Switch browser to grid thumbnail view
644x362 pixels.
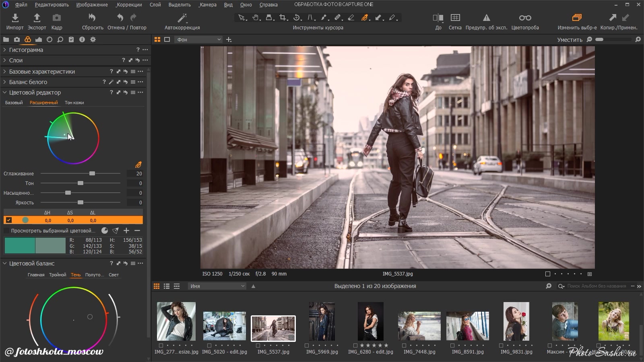click(x=157, y=286)
